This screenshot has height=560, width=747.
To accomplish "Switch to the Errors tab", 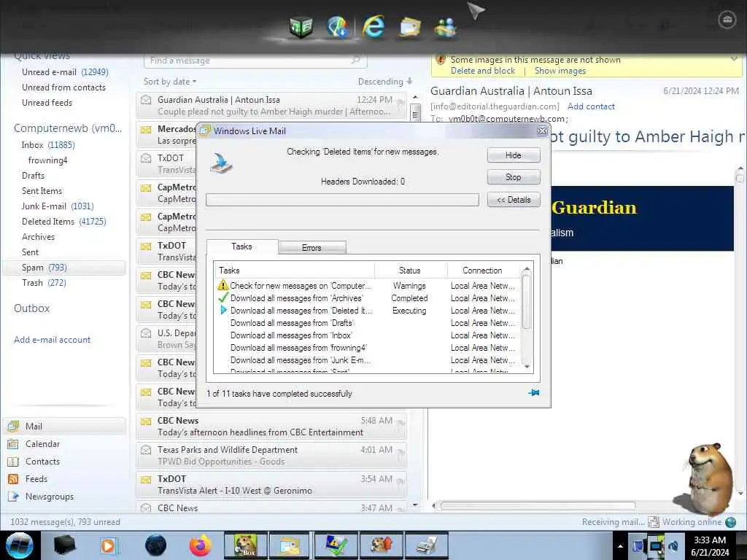I will tap(311, 248).
